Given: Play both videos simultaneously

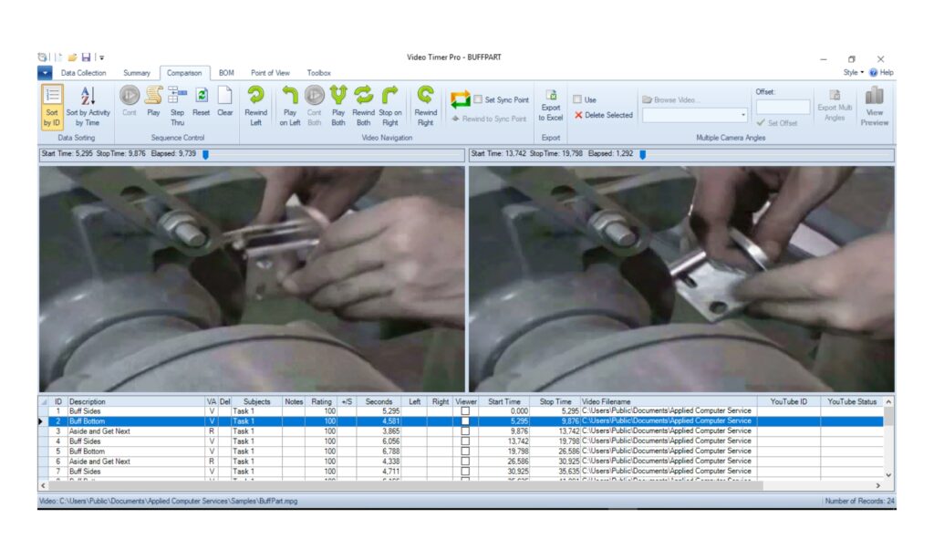Looking at the screenshot, I should click(x=338, y=105).
